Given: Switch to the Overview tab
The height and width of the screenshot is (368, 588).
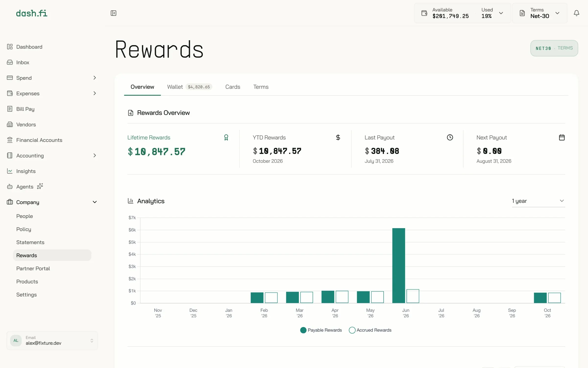Looking at the screenshot, I should tap(142, 87).
